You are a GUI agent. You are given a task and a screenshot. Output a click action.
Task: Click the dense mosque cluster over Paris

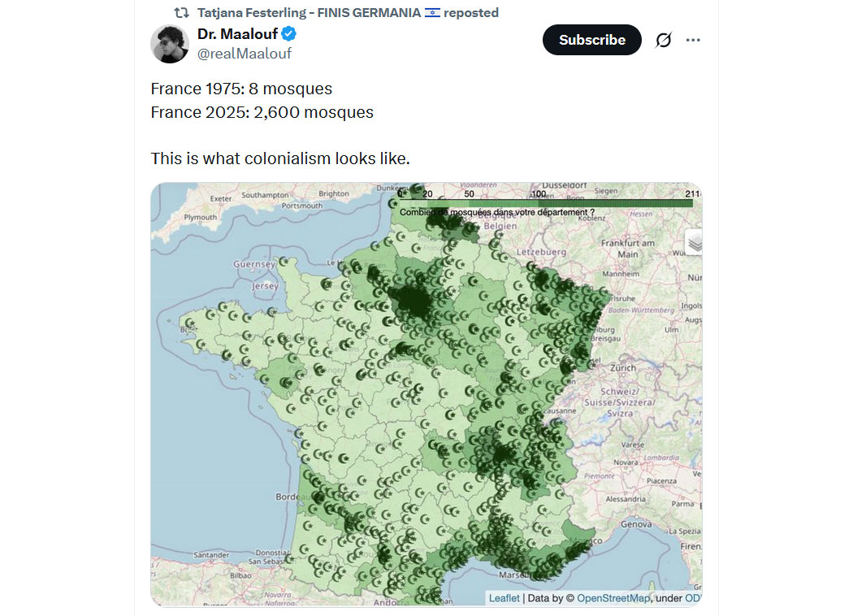[x=412, y=299]
